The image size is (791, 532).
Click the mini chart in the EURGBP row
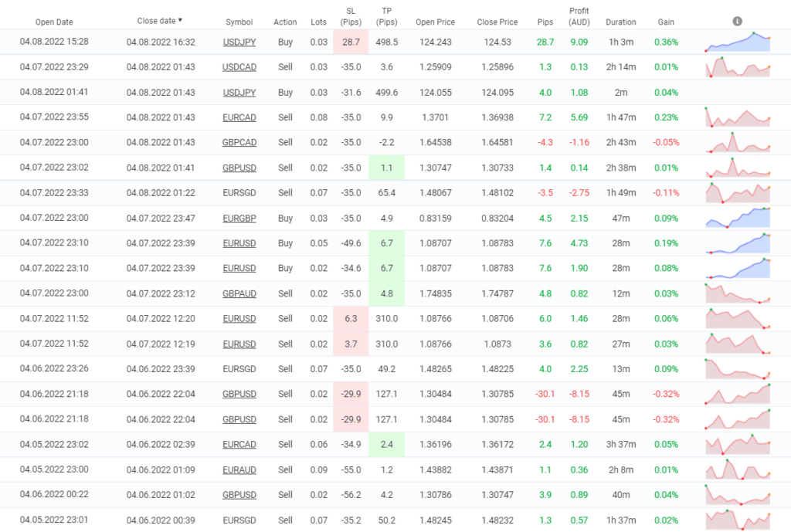tap(737, 219)
